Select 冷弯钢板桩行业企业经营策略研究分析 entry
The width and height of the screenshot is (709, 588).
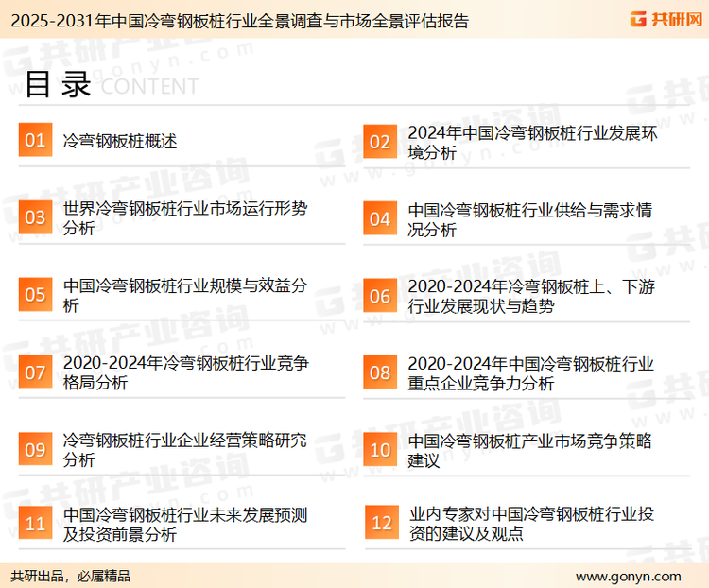pyautogui.click(x=184, y=450)
